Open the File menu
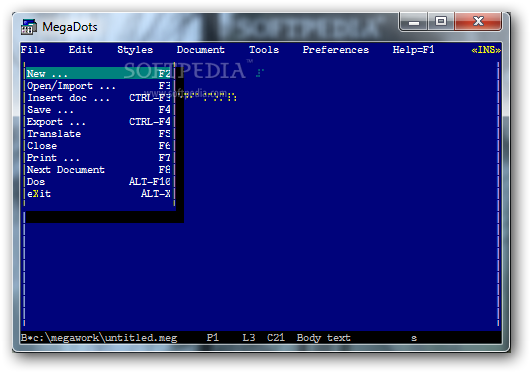Viewport: 531px width, 373px height. coord(33,50)
